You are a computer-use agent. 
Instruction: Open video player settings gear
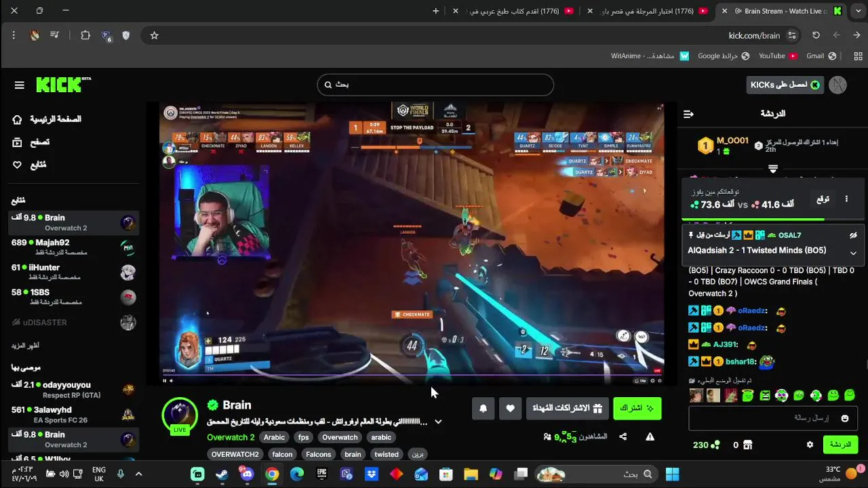(x=653, y=381)
